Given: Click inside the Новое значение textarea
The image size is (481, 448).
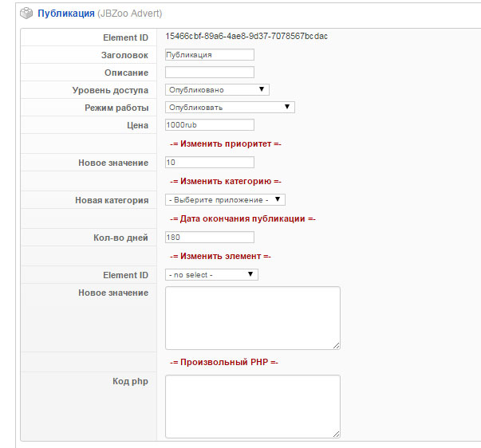Looking at the screenshot, I should pyautogui.click(x=252, y=317).
